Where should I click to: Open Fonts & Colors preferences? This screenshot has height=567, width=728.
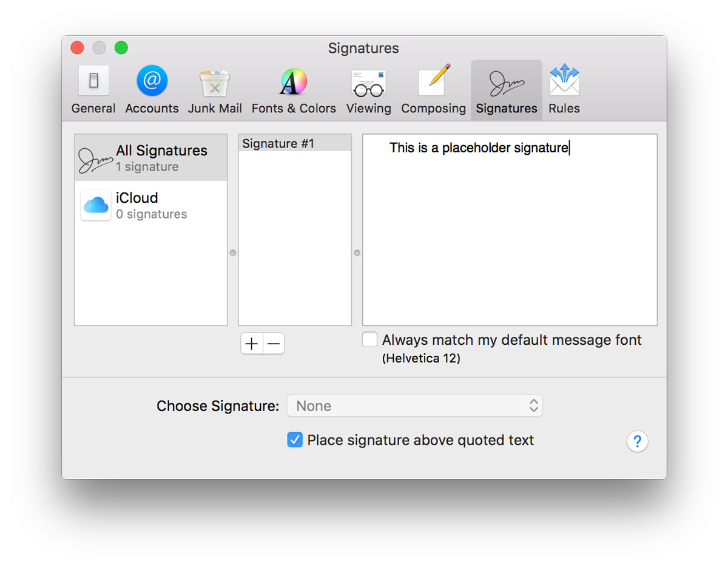click(294, 90)
